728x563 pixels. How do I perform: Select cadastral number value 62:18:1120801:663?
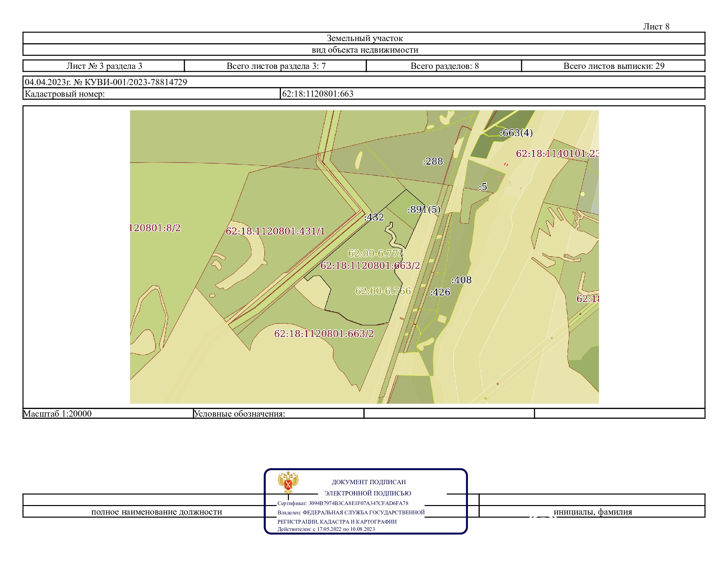pyautogui.click(x=318, y=94)
